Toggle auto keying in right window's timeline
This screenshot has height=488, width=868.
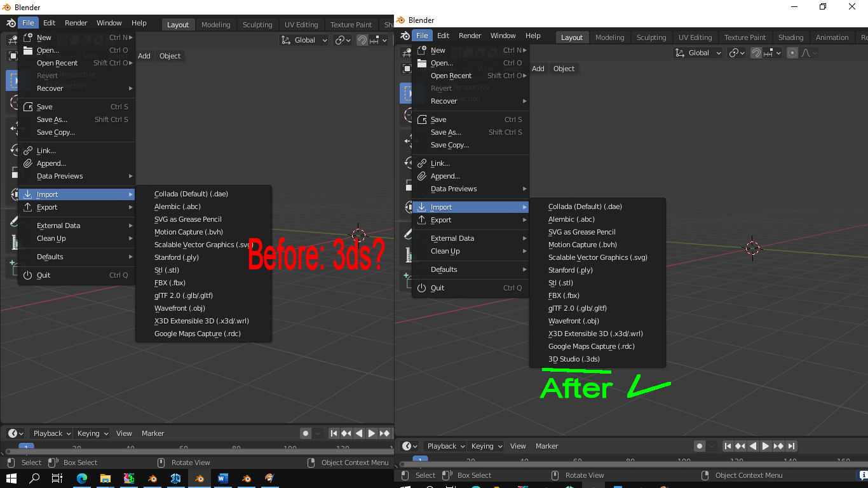pyautogui.click(x=700, y=446)
